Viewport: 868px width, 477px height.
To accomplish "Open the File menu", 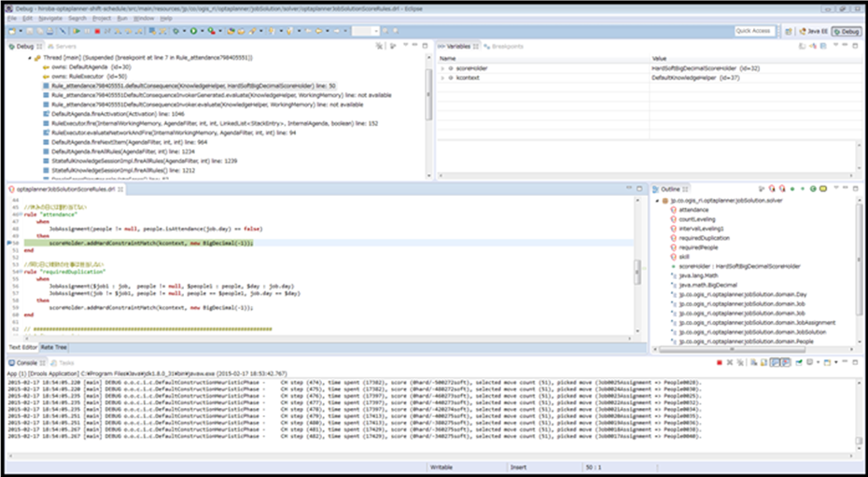I will click(x=11, y=19).
